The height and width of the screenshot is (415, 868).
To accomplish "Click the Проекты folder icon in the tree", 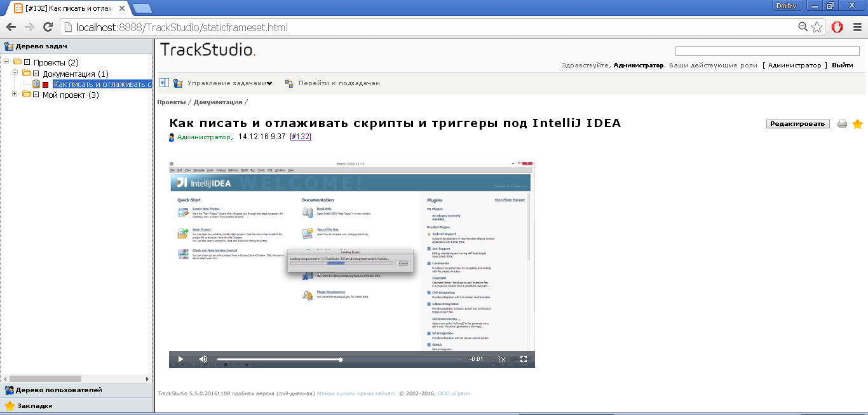I will [x=18, y=62].
